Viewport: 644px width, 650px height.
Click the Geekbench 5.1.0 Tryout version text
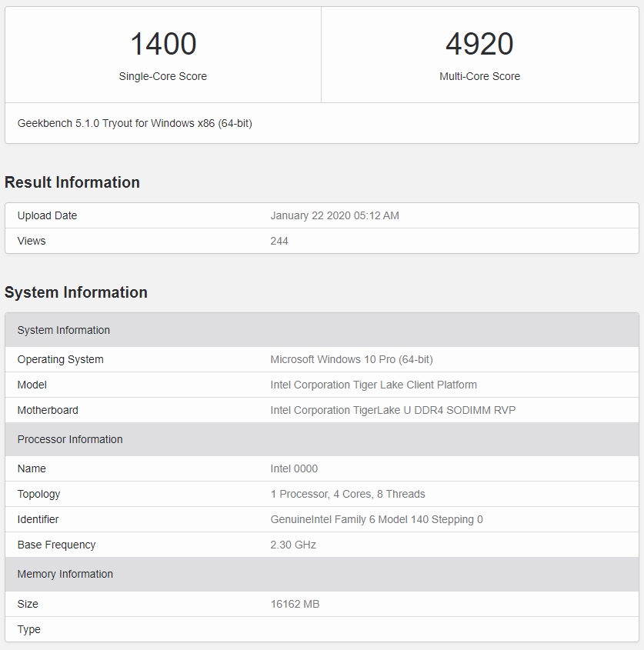pyautogui.click(x=135, y=123)
